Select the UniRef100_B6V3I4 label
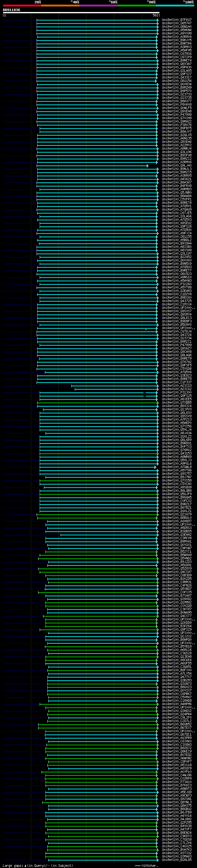This screenshot has width=197, height=868. click(176, 406)
